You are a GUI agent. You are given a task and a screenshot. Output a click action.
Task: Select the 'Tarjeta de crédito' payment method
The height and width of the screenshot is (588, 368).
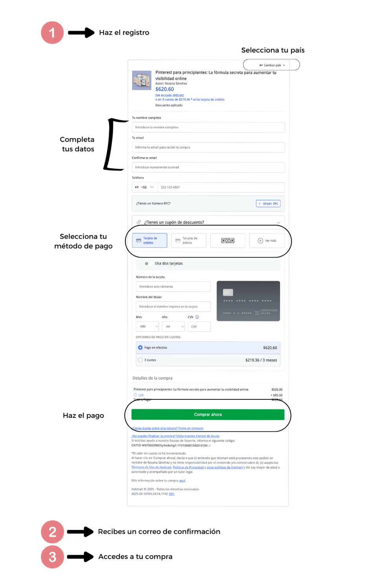149,241
